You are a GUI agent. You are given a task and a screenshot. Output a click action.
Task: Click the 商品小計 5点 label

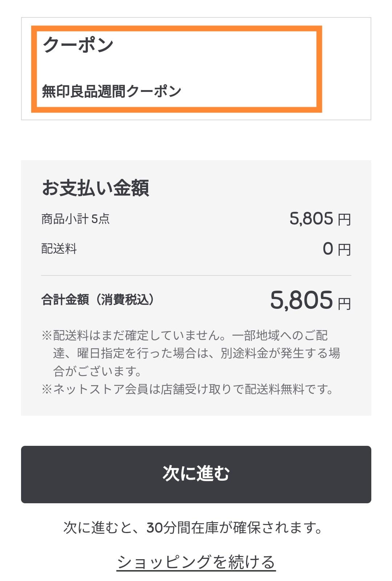pyautogui.click(x=75, y=219)
